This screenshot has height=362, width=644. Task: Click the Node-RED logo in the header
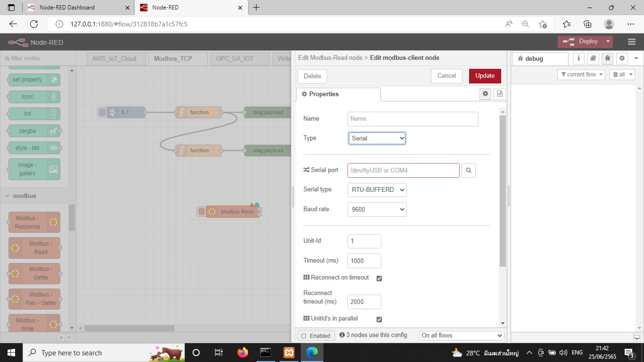(18, 42)
